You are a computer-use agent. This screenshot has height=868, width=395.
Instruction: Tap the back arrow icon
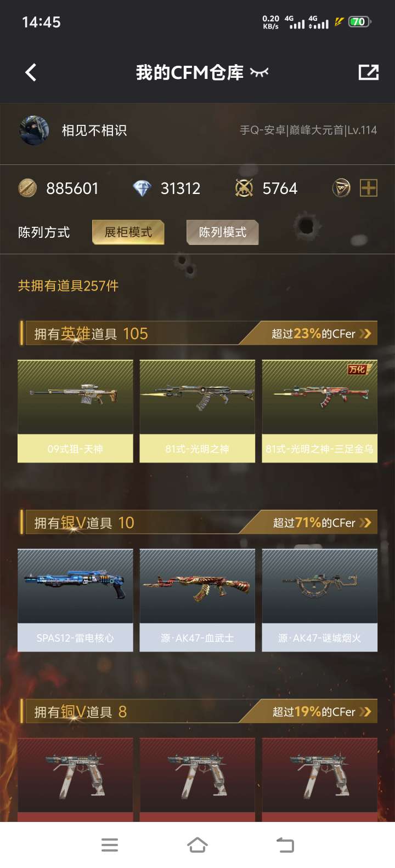pyautogui.click(x=31, y=72)
